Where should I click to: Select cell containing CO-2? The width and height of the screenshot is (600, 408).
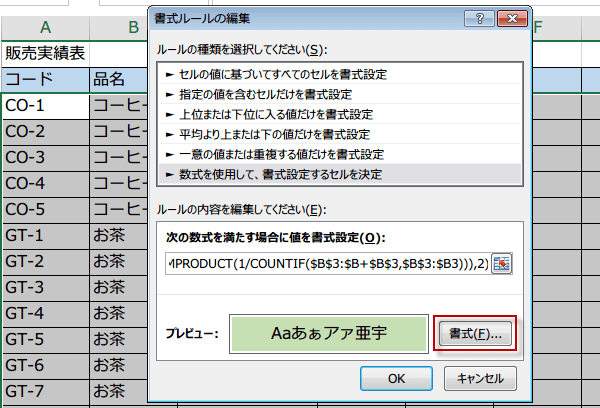46,132
